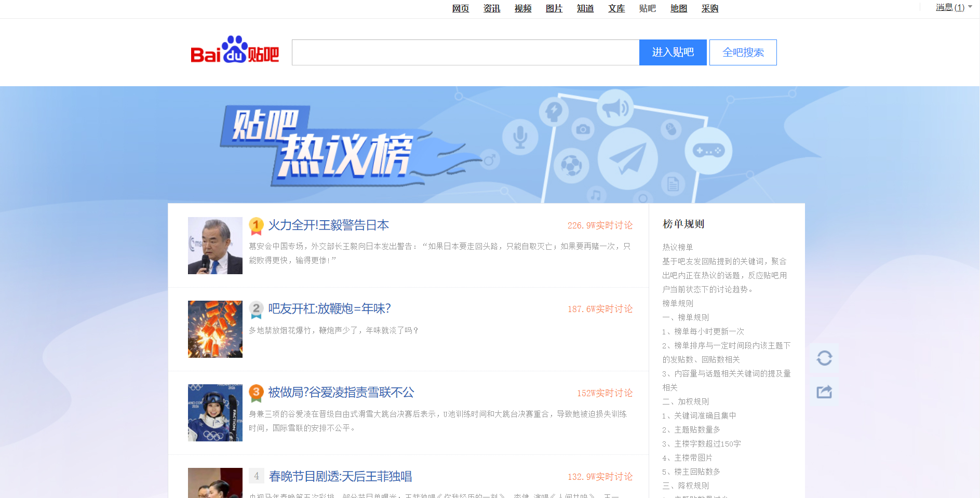Focus the Tieba search input field
This screenshot has height=498, width=980.
pyautogui.click(x=465, y=52)
